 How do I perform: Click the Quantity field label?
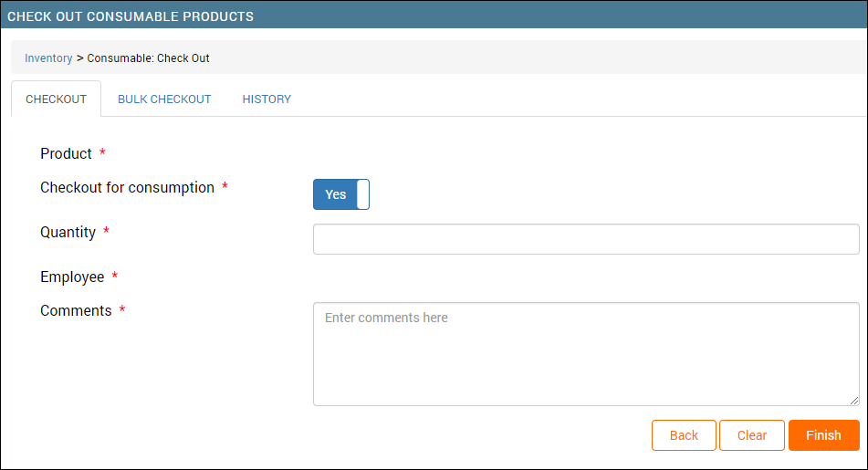point(68,232)
